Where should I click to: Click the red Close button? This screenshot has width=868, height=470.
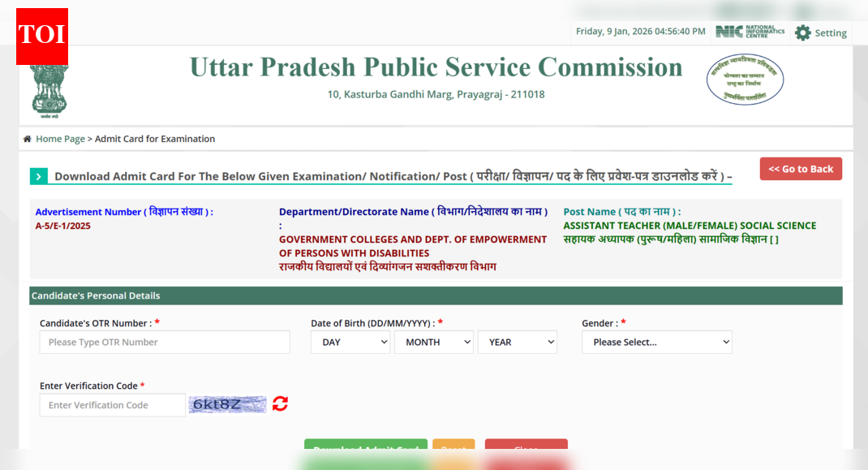click(x=526, y=449)
